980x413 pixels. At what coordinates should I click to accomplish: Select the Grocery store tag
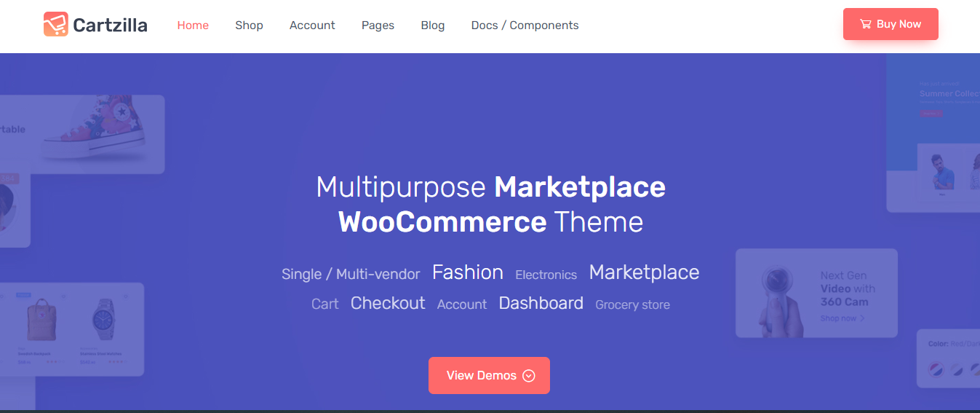[x=632, y=304]
